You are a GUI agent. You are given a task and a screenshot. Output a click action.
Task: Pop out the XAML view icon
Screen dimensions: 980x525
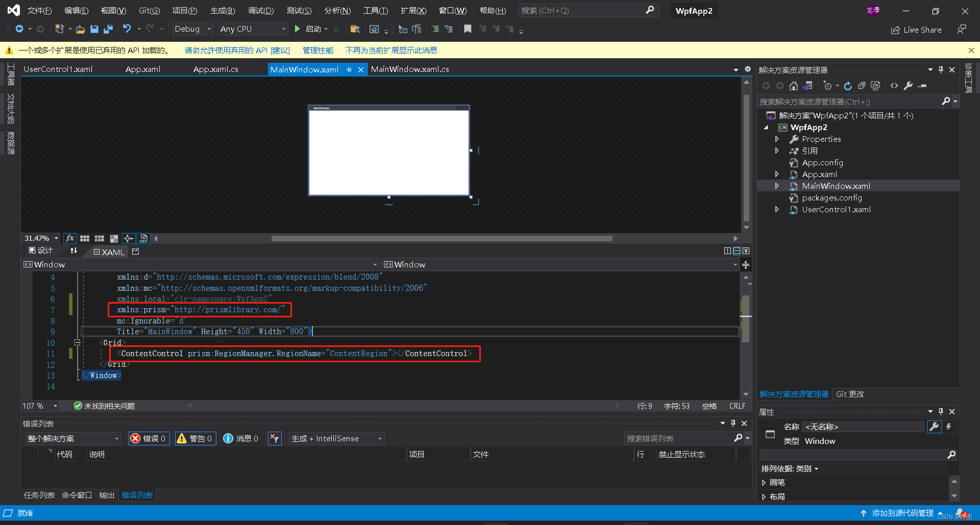point(135,251)
